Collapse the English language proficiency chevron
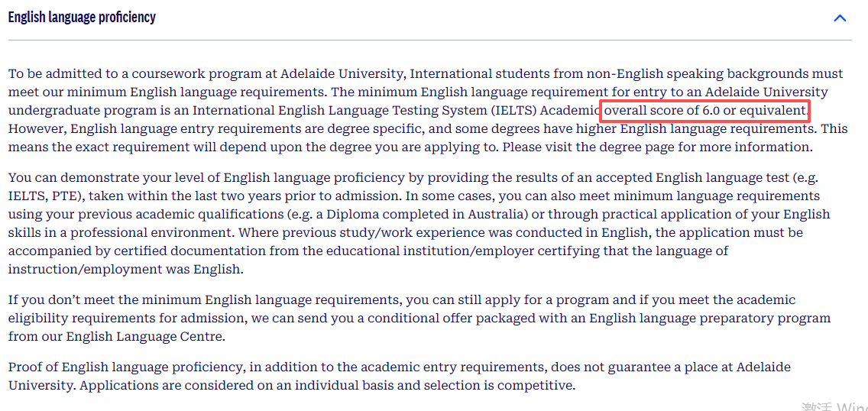The width and height of the screenshot is (868, 411). [x=840, y=18]
